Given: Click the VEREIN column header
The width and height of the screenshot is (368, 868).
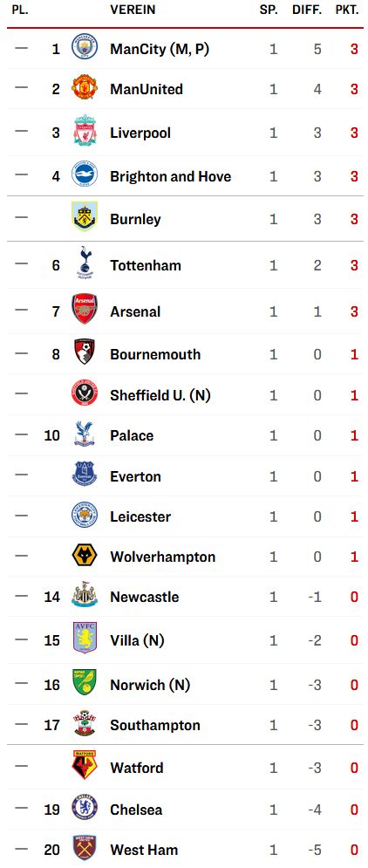Looking at the screenshot, I should [133, 10].
